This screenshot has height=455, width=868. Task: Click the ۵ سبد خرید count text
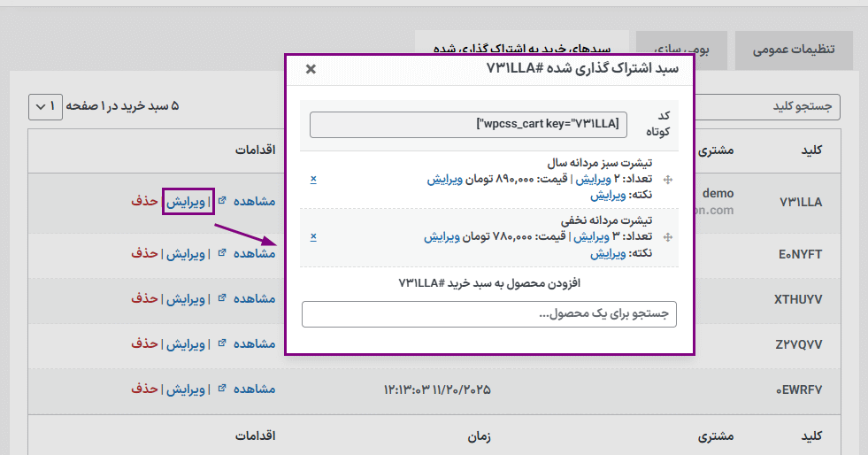(x=122, y=106)
